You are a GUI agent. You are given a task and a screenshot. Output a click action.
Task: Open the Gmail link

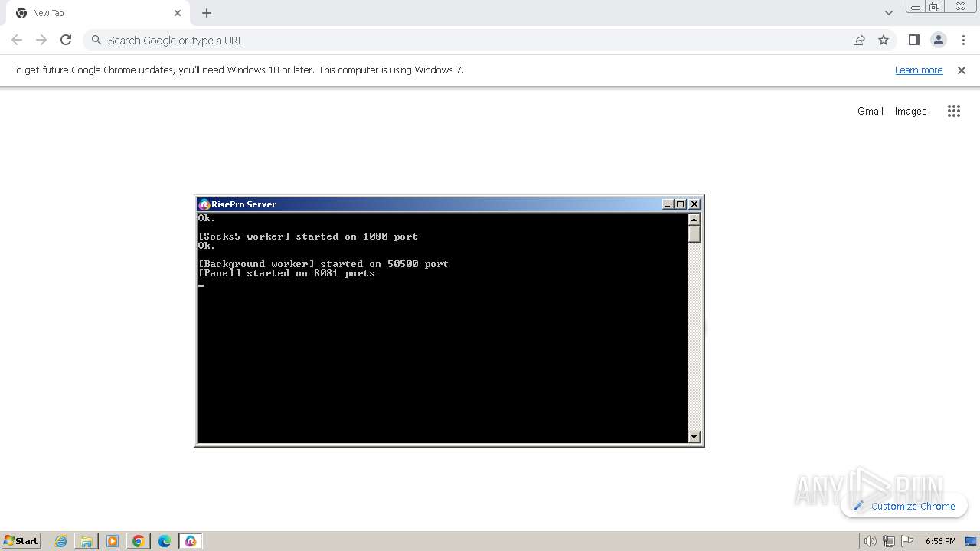[871, 111]
